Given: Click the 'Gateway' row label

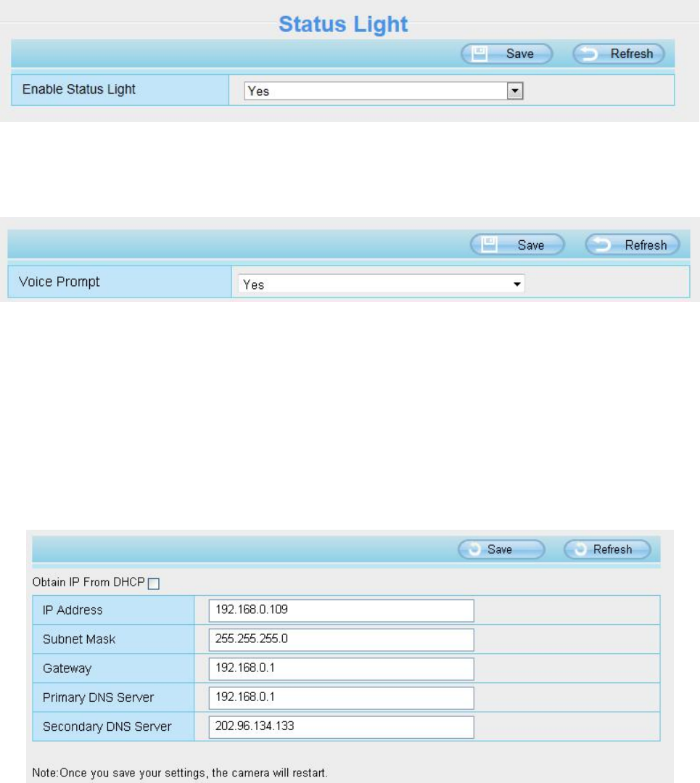Looking at the screenshot, I should pyautogui.click(x=67, y=668).
